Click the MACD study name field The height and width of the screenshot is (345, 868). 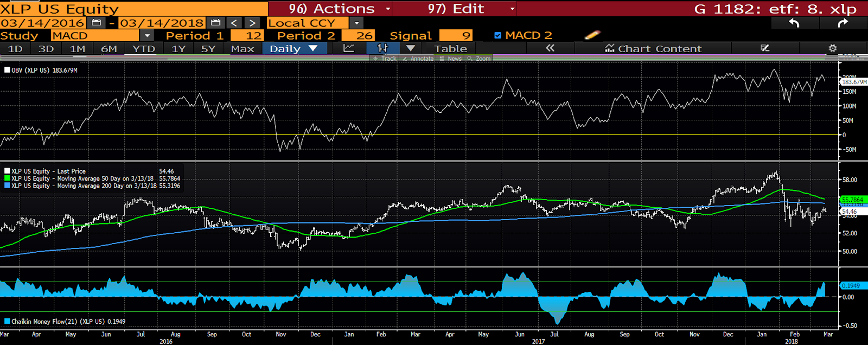[x=95, y=35]
